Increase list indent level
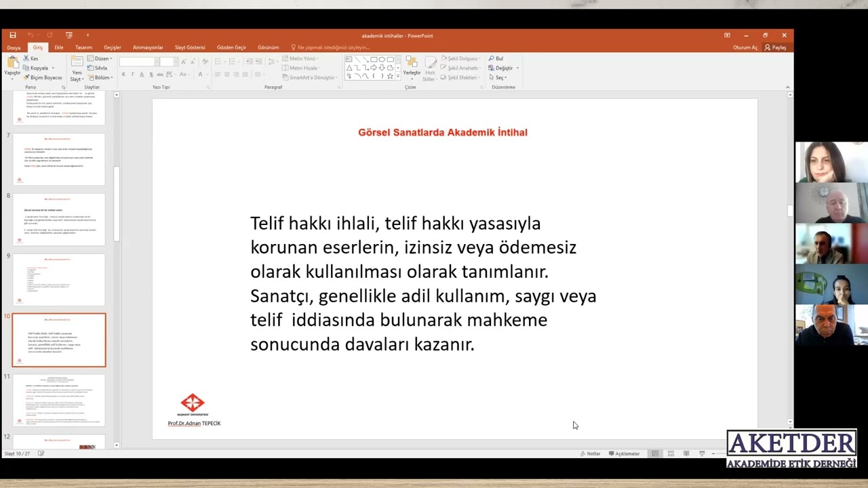 (258, 62)
